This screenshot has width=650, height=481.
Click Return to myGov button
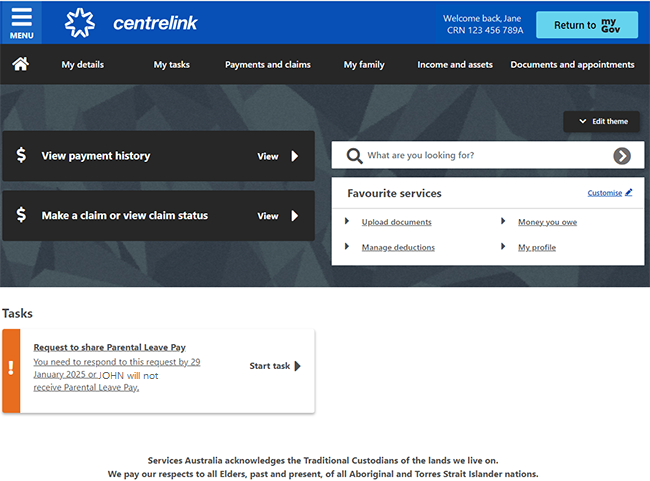(x=587, y=25)
